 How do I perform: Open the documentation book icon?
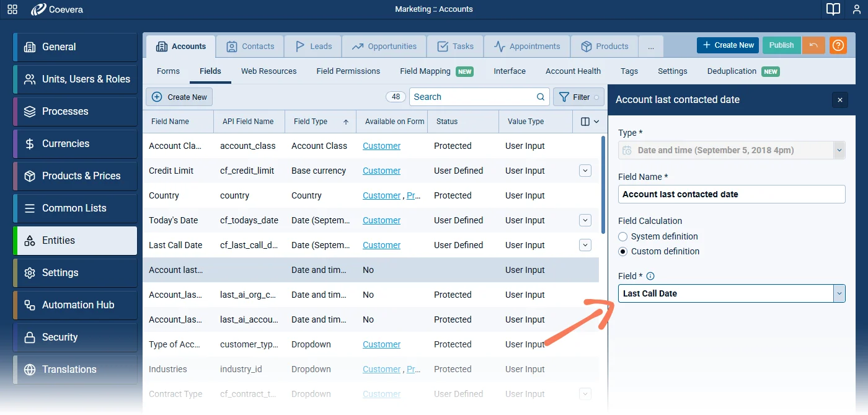tap(833, 9)
